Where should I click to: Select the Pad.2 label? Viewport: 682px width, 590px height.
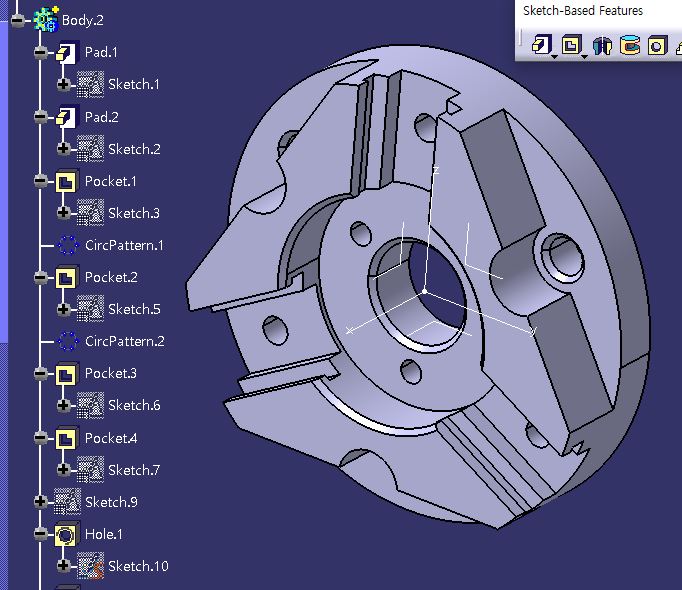(102, 117)
